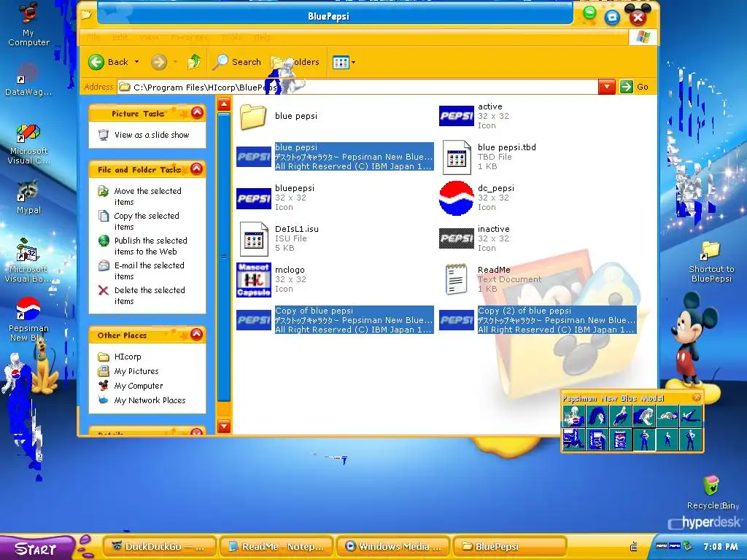The image size is (747, 560).
Task: Pick the Pepsi can thumbnail in Pepsiman panel
Action: (x=620, y=439)
